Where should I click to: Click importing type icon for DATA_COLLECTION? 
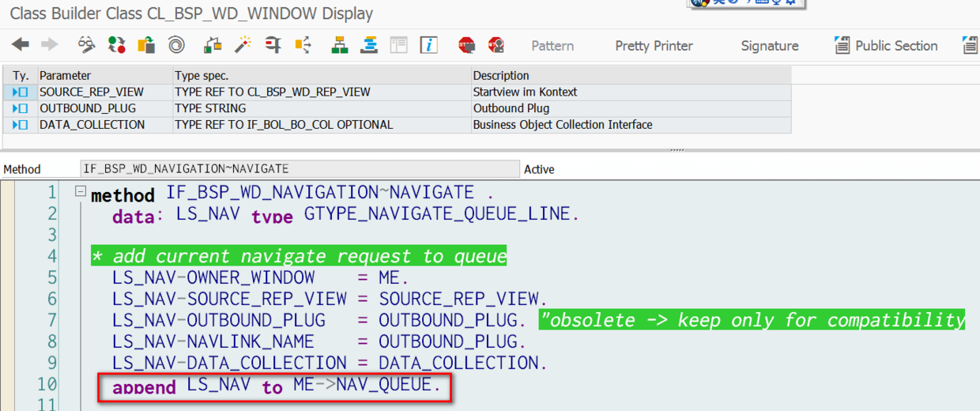[x=21, y=125]
